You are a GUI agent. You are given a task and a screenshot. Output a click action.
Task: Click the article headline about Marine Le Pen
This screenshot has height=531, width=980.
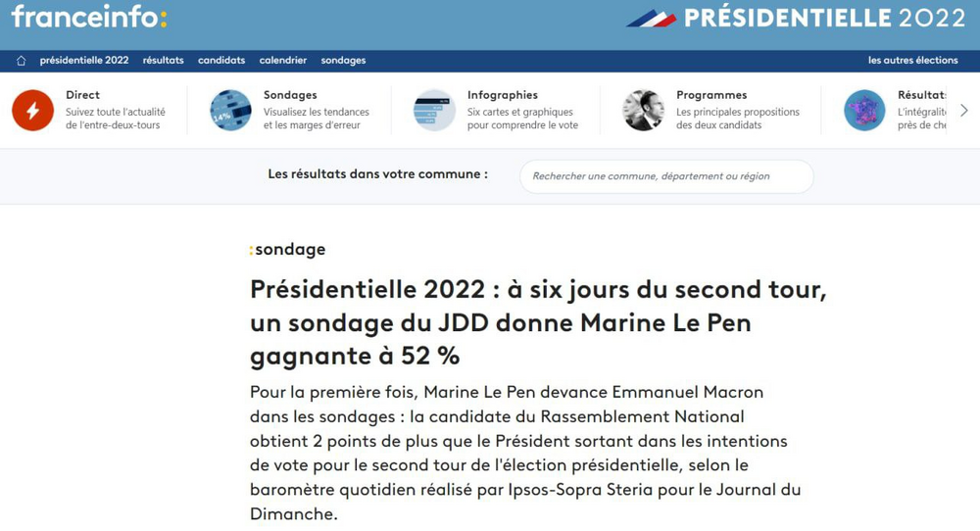tap(538, 322)
